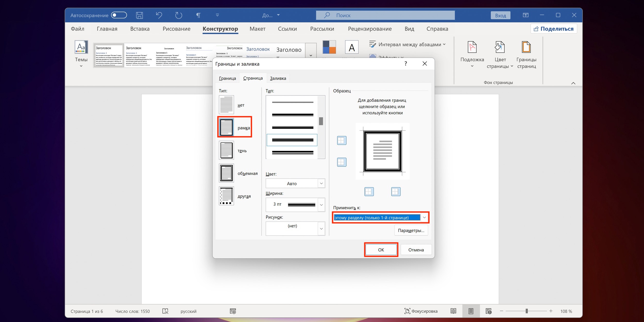Viewport: 644px width, 322px height.
Task: Expand document formatting styles gallery arrow
Action: 311,55
